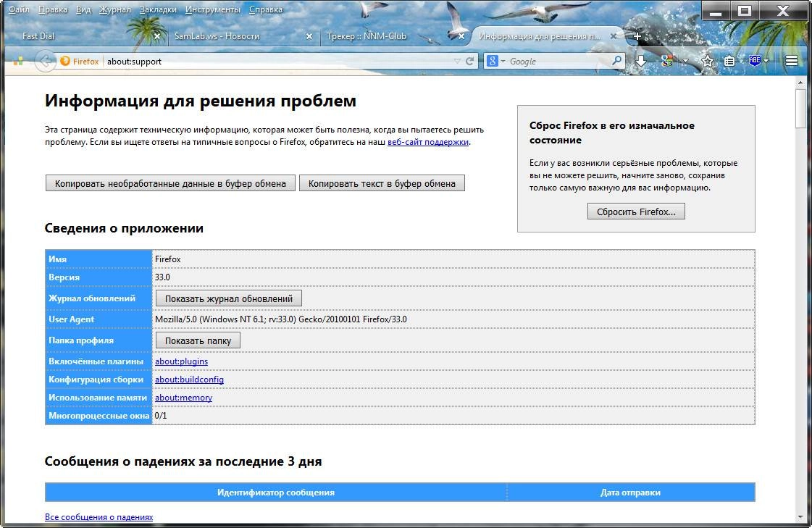The image size is (812, 528).
Task: Open the dropdown arrow next to ABE icon
Action: [x=766, y=61]
